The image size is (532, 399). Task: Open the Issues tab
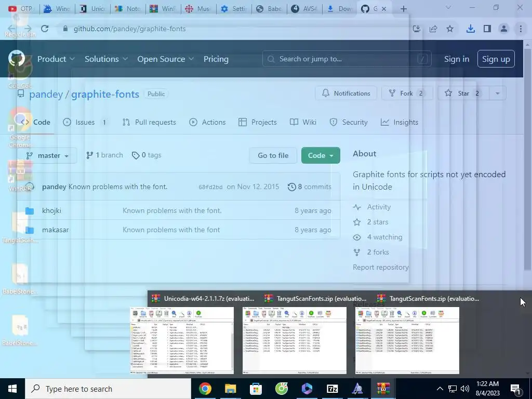tap(85, 122)
